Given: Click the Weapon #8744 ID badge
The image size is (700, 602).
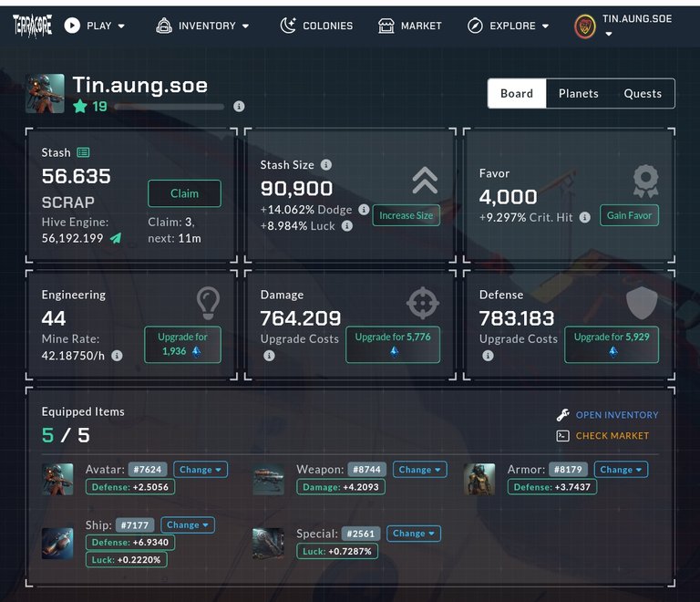Looking at the screenshot, I should pos(366,470).
